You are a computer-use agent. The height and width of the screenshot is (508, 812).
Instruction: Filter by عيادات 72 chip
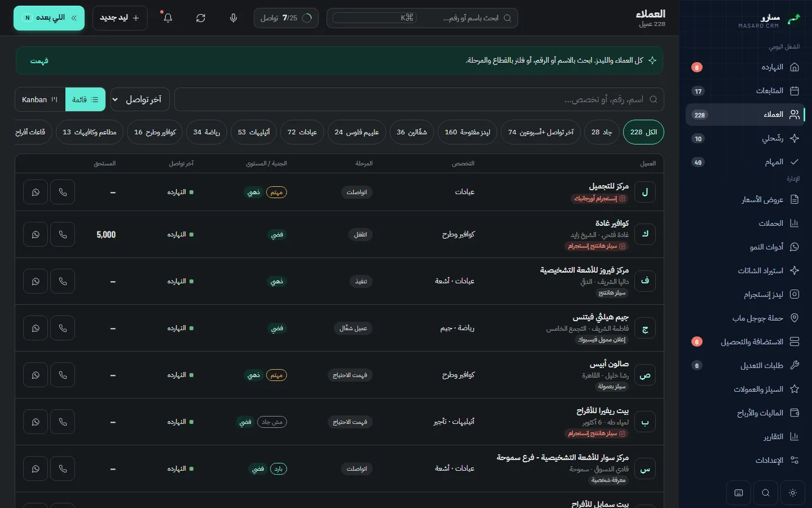tap(302, 132)
